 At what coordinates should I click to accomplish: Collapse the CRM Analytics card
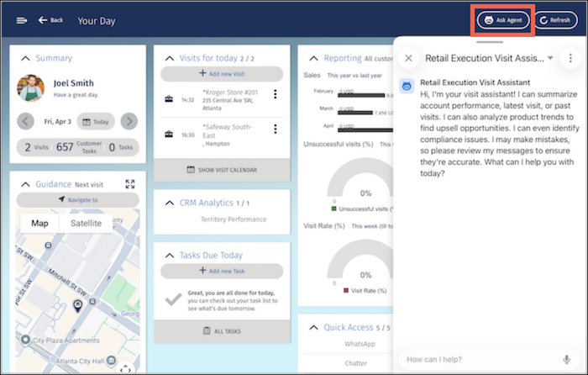170,203
